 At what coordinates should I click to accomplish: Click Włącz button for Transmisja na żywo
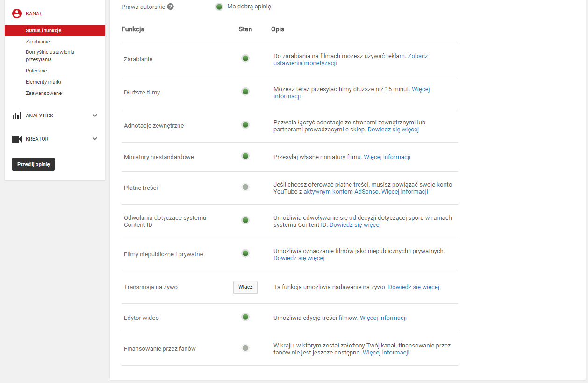245,287
